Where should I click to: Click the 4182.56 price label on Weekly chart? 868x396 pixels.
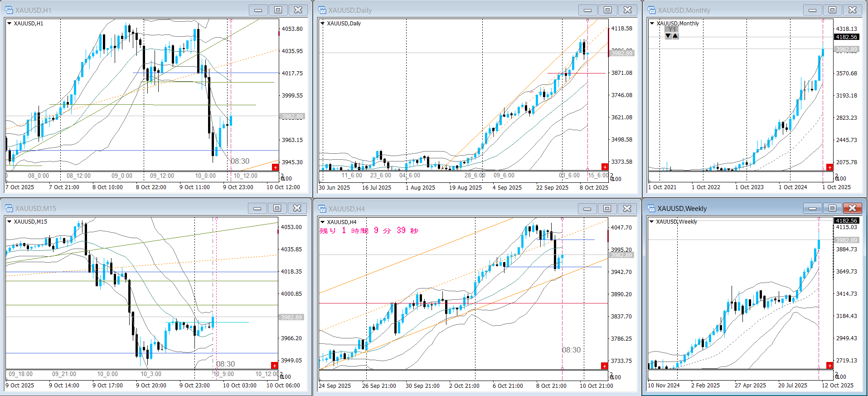(846, 220)
